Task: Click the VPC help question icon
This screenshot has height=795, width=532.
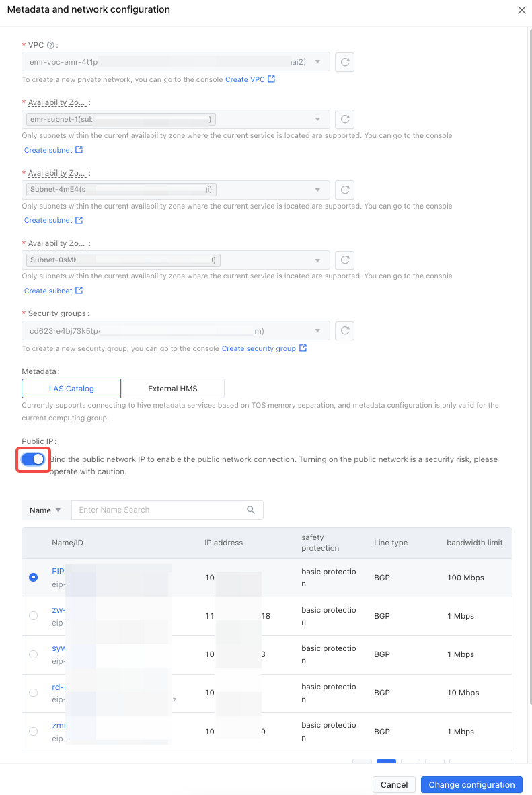Action: 50,45
